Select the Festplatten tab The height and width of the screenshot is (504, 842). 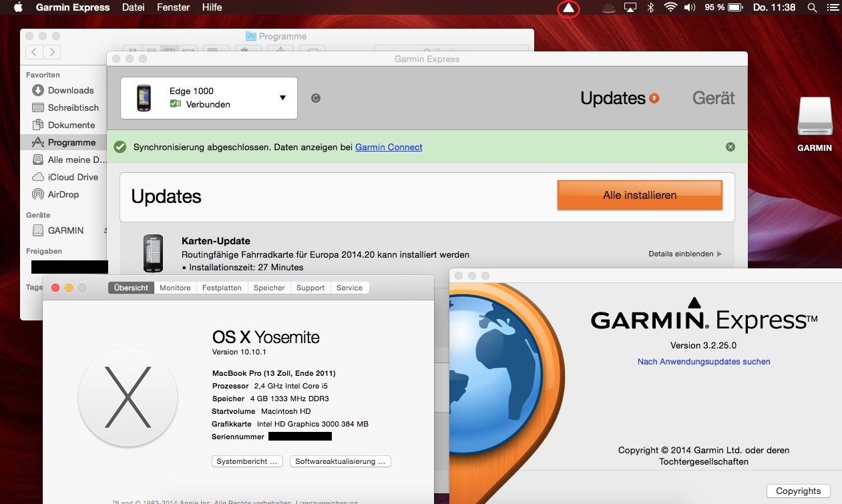pos(222,288)
